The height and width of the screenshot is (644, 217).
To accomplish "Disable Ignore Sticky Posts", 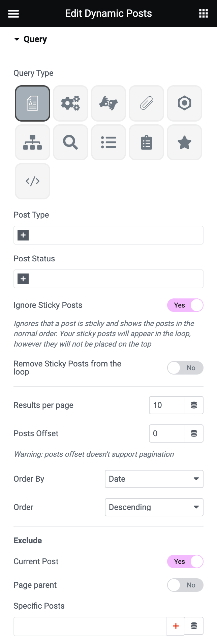I will point(185,305).
